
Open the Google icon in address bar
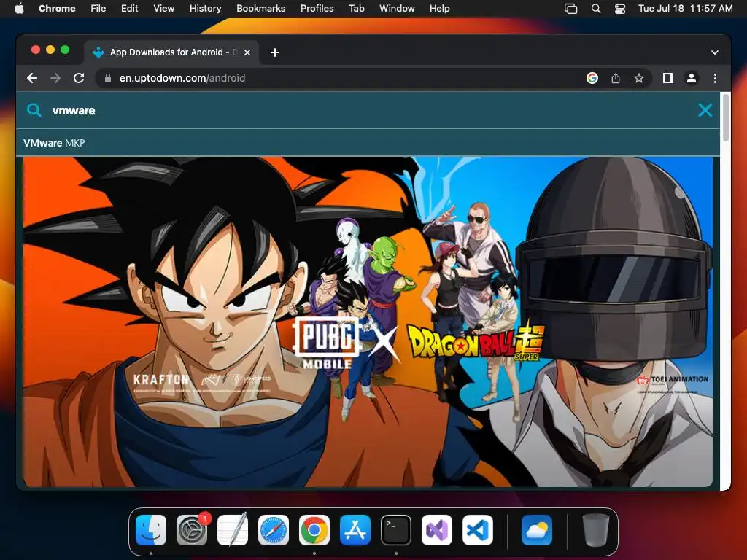coord(592,78)
